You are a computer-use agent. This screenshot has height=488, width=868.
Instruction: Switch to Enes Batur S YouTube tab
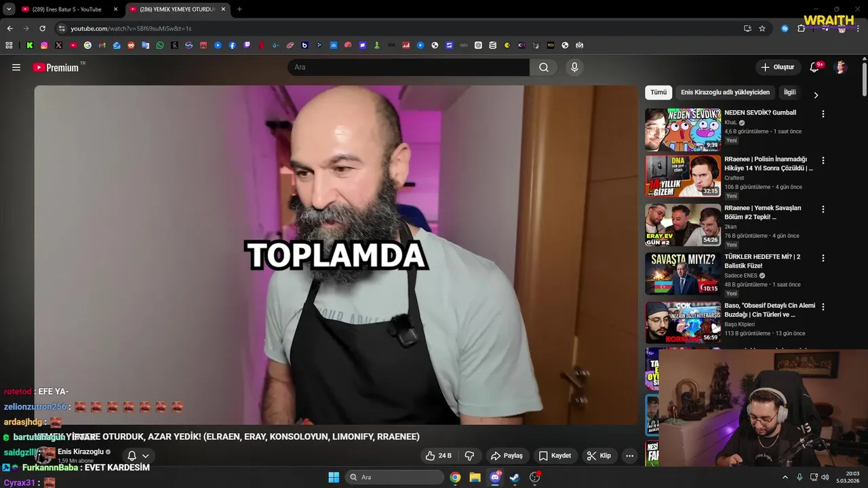pyautogui.click(x=69, y=9)
